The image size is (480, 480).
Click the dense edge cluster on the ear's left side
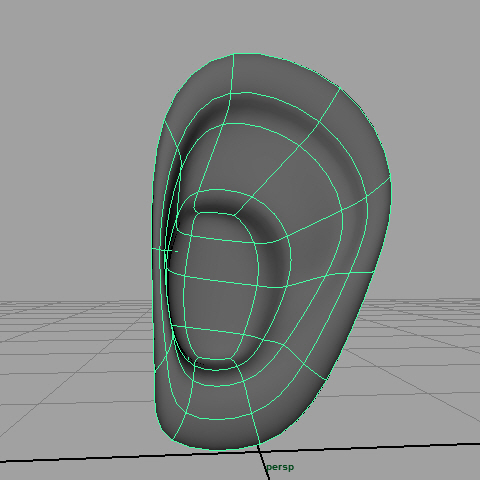pyautogui.click(x=167, y=247)
